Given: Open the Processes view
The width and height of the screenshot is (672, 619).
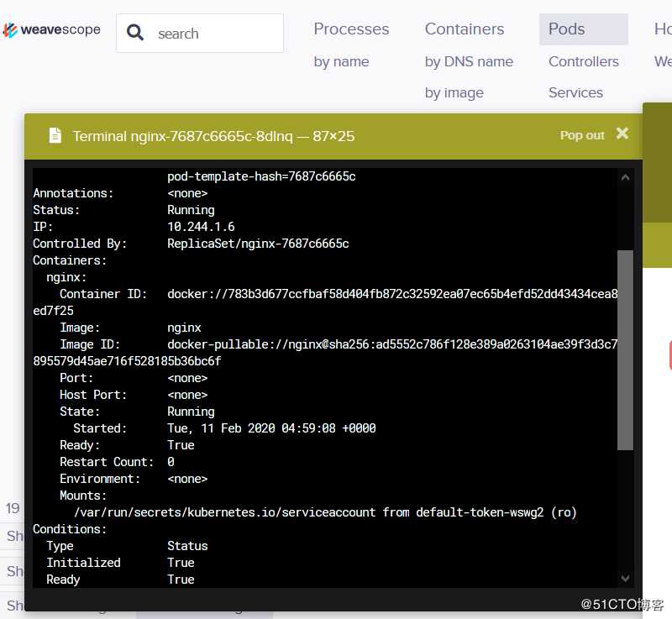Looking at the screenshot, I should [351, 29].
